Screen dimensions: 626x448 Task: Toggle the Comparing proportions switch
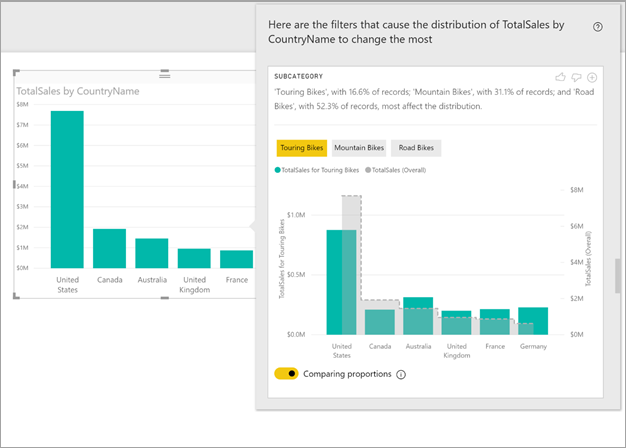pos(286,374)
